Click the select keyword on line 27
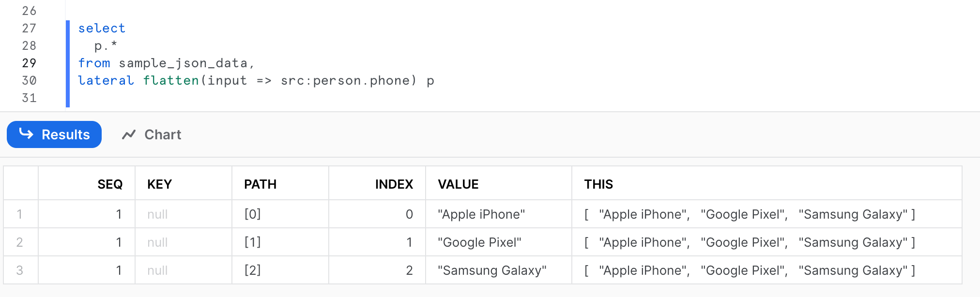The image size is (980, 297). pyautogui.click(x=102, y=28)
